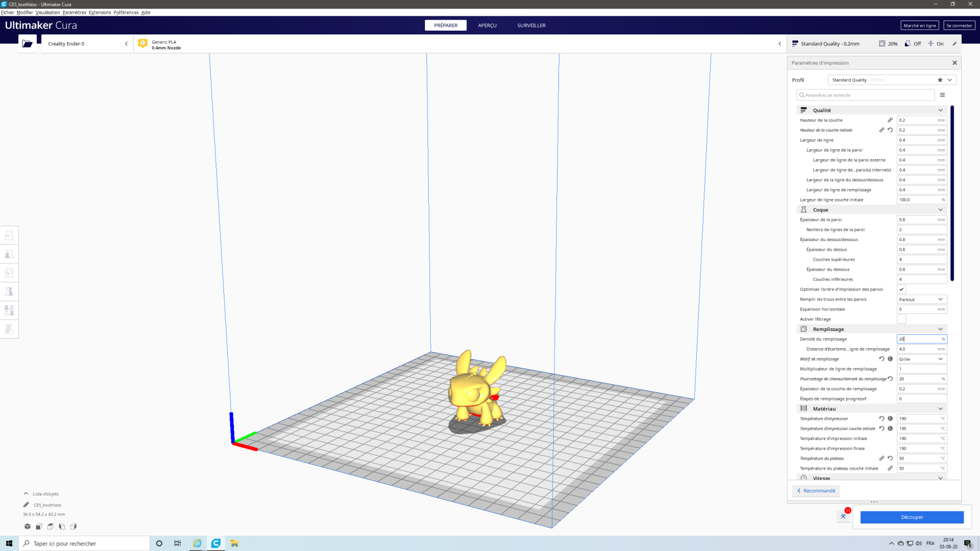The width and height of the screenshot is (980, 551).
Task: Collapse the Coque settings section
Action: 871,209
